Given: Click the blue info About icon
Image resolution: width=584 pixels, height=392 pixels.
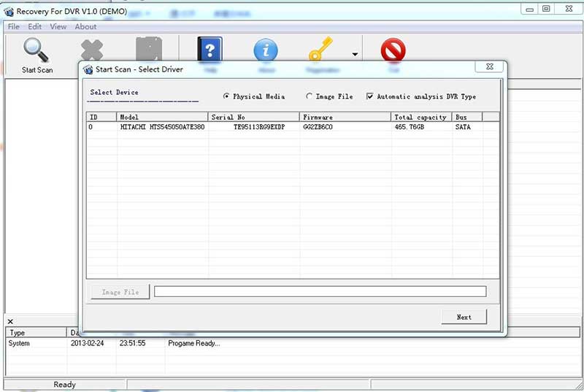Looking at the screenshot, I should [266, 50].
